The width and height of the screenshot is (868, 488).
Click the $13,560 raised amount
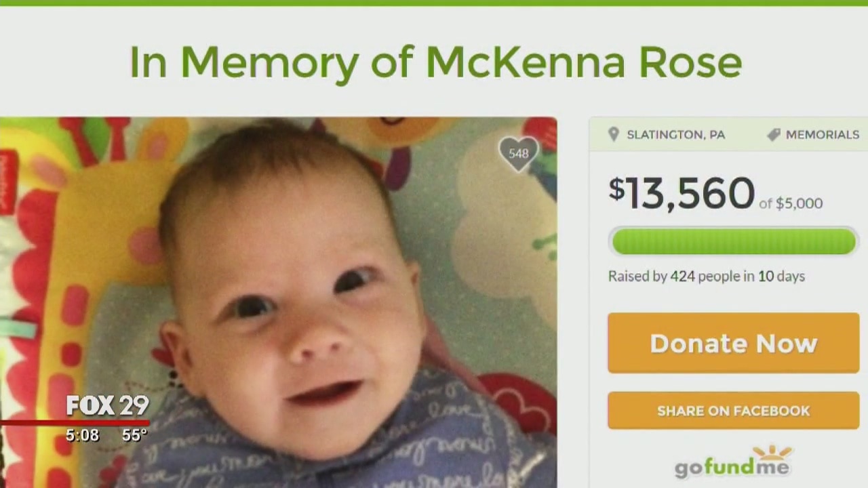pos(682,192)
